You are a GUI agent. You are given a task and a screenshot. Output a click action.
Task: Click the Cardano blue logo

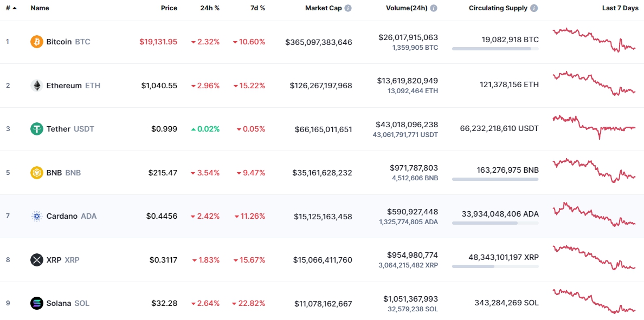(x=36, y=216)
